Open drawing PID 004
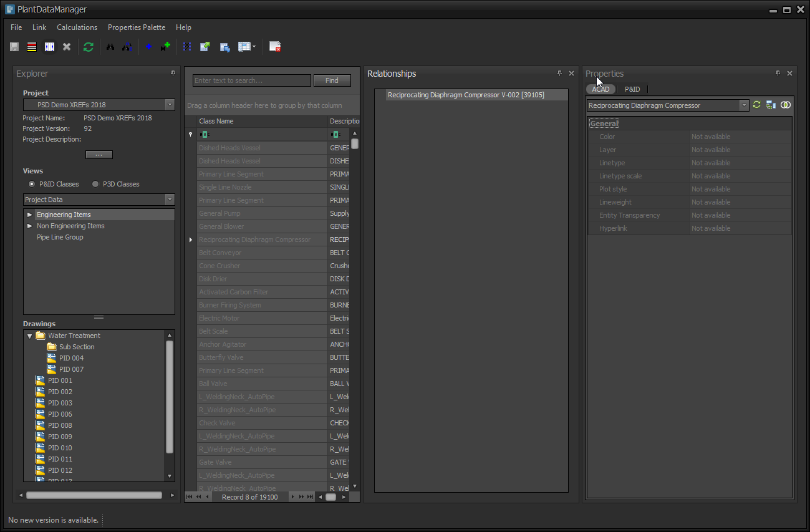This screenshot has height=532, width=810. [71, 358]
